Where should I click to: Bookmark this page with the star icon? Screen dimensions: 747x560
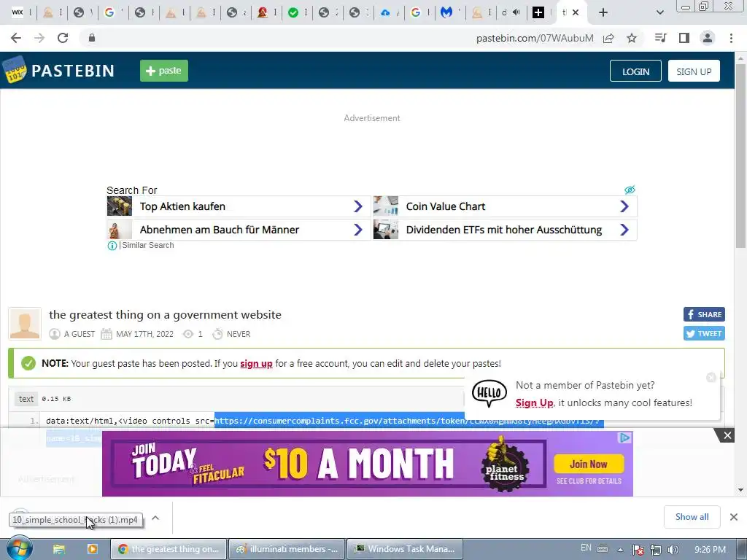(632, 38)
